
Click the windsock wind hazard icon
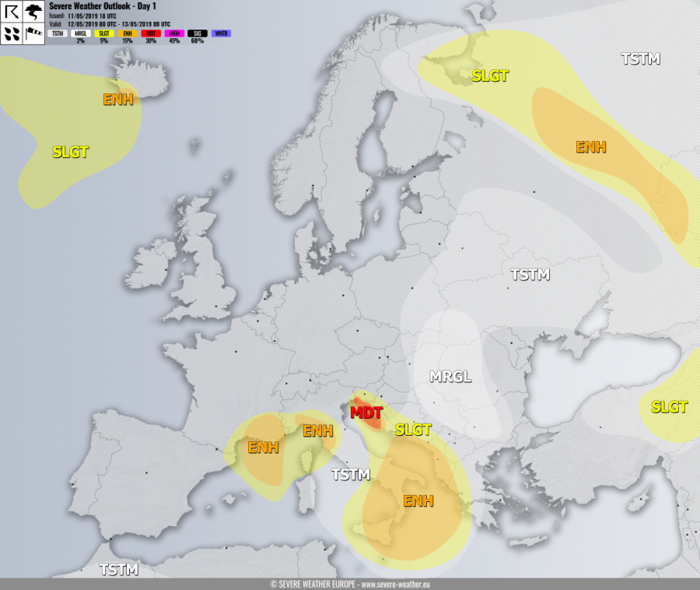[x=34, y=33]
